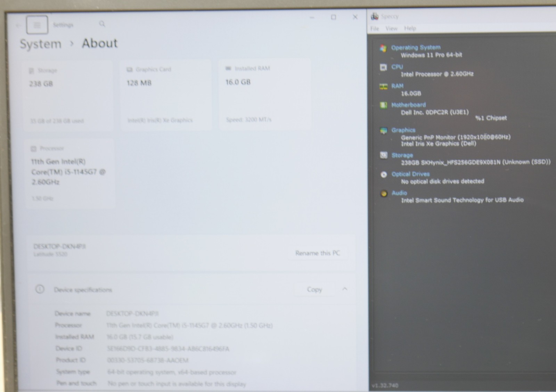Screen dimensions: 556x392
Task: Click the System breadcrumb link
Action: click(x=40, y=44)
